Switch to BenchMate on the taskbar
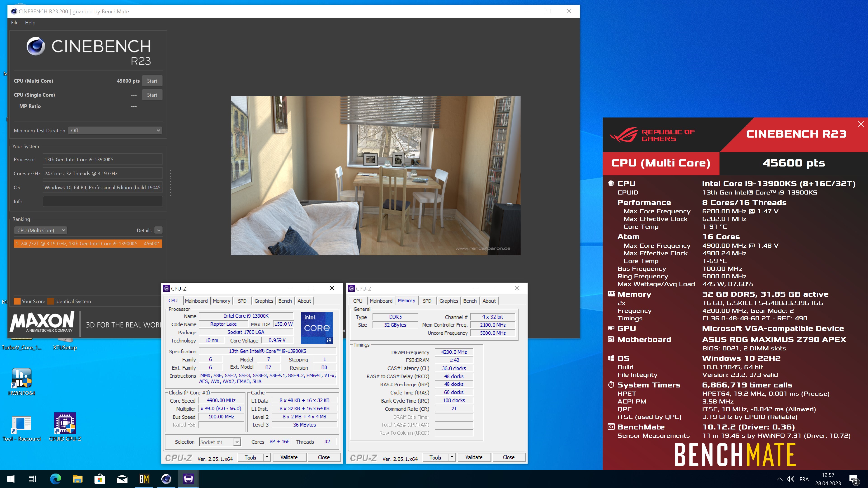This screenshot has width=868, height=488. [x=144, y=479]
